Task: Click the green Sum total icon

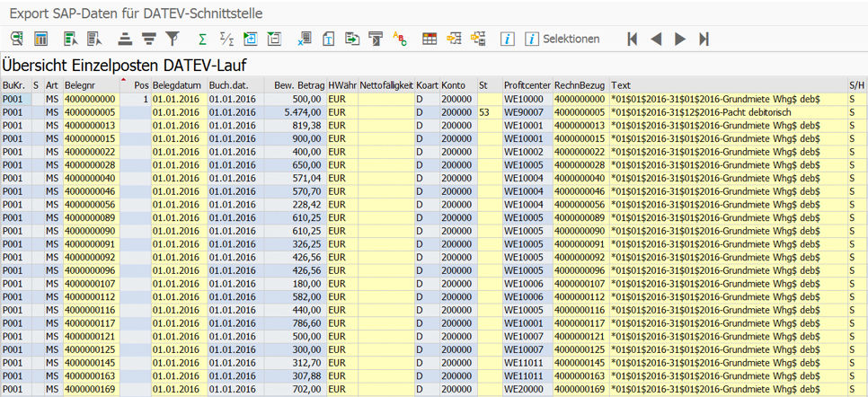Action: pyautogui.click(x=202, y=39)
